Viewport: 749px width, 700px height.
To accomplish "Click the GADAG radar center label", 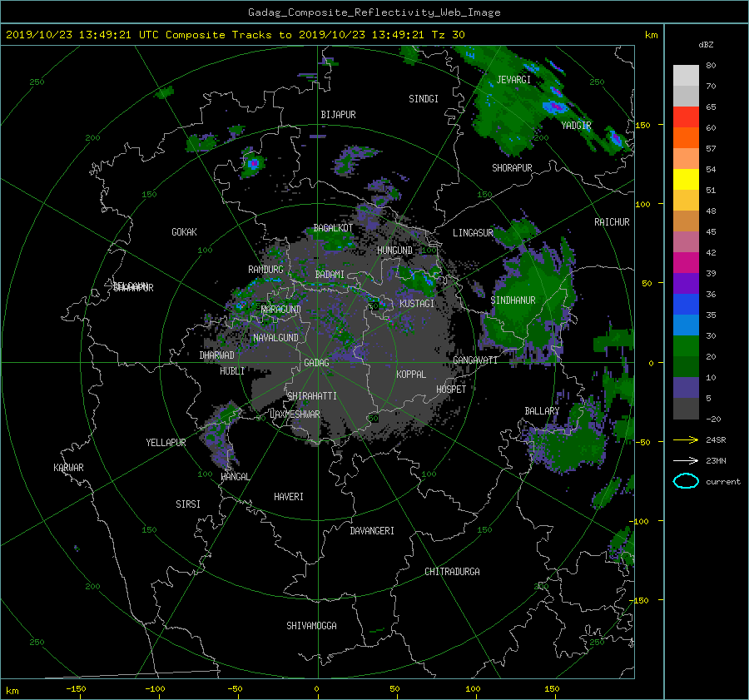I will [x=316, y=363].
